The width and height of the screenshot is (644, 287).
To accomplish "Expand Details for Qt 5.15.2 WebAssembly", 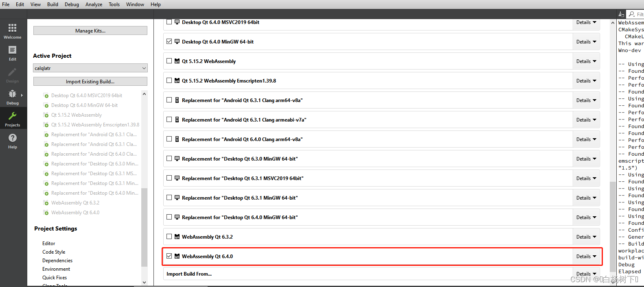I will (x=586, y=61).
